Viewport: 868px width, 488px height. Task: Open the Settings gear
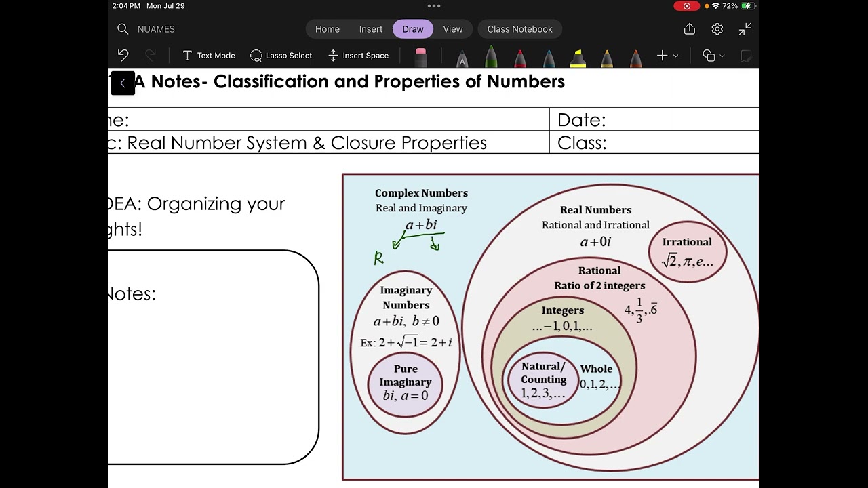pyautogui.click(x=717, y=29)
